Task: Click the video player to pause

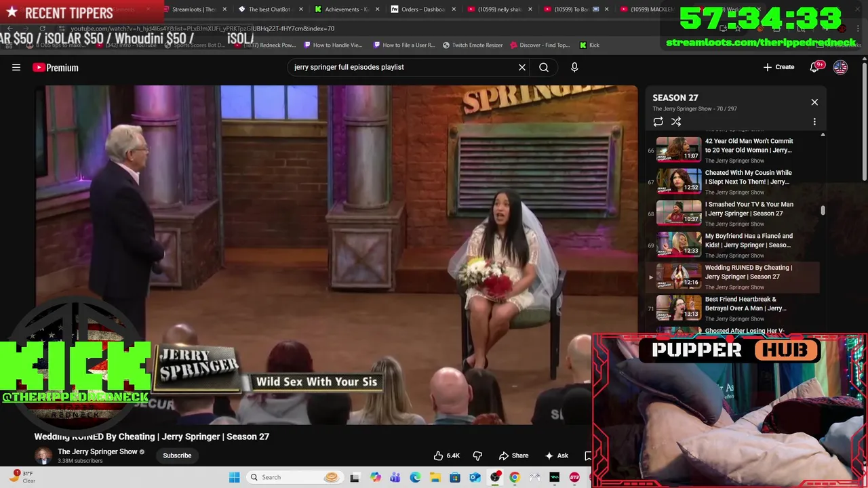Action: point(336,254)
